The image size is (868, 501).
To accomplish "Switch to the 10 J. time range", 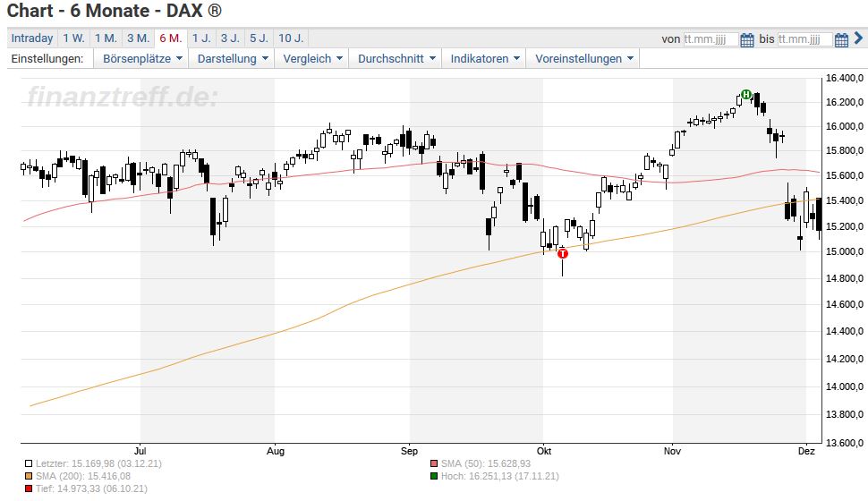I will tap(291, 38).
